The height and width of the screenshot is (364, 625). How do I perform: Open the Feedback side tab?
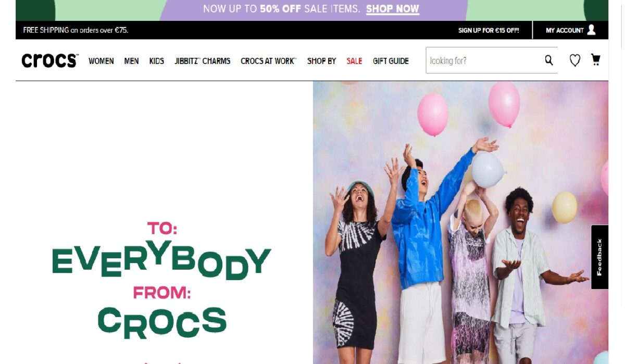point(599,257)
